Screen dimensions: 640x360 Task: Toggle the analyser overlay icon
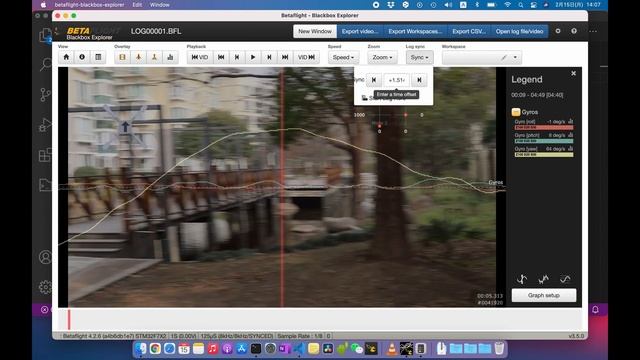(170, 57)
